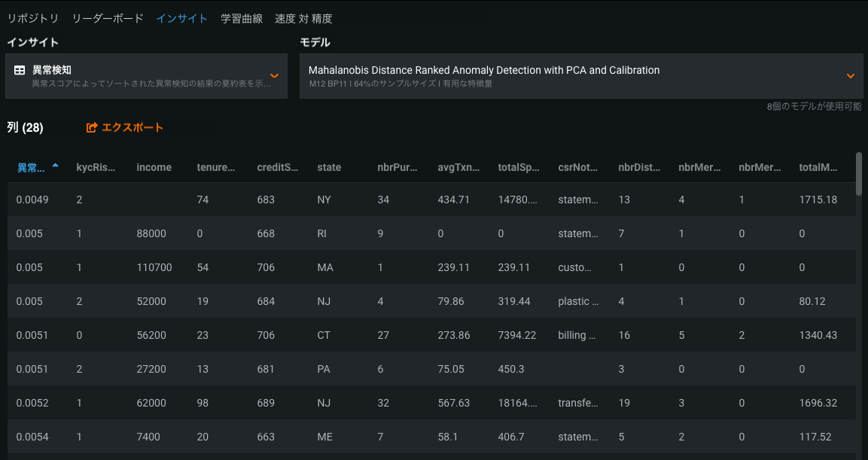Click the anomaly detection table icon
Screen dimensions: 868x460
(20, 70)
